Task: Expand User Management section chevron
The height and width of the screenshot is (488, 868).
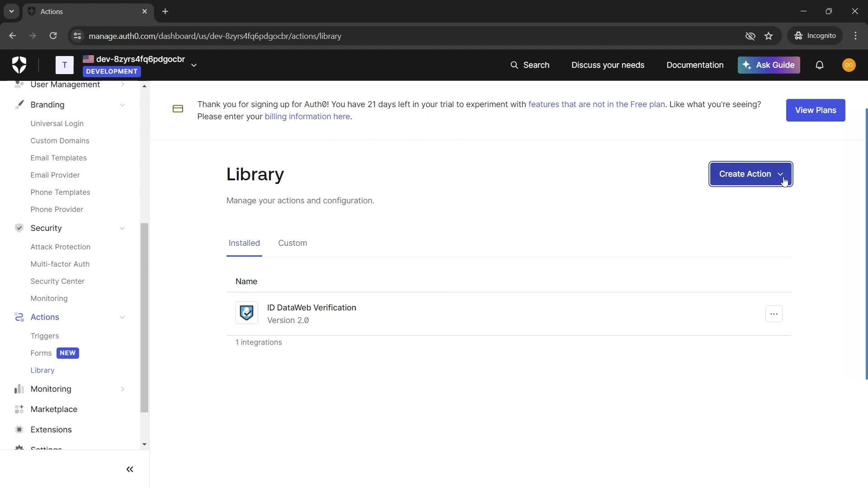Action: click(x=123, y=84)
